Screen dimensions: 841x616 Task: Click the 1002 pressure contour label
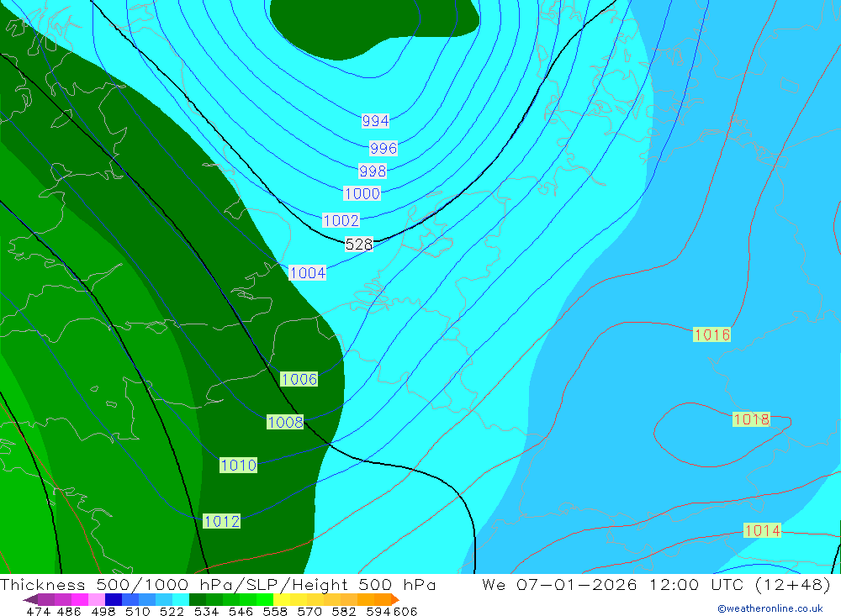coord(341,220)
